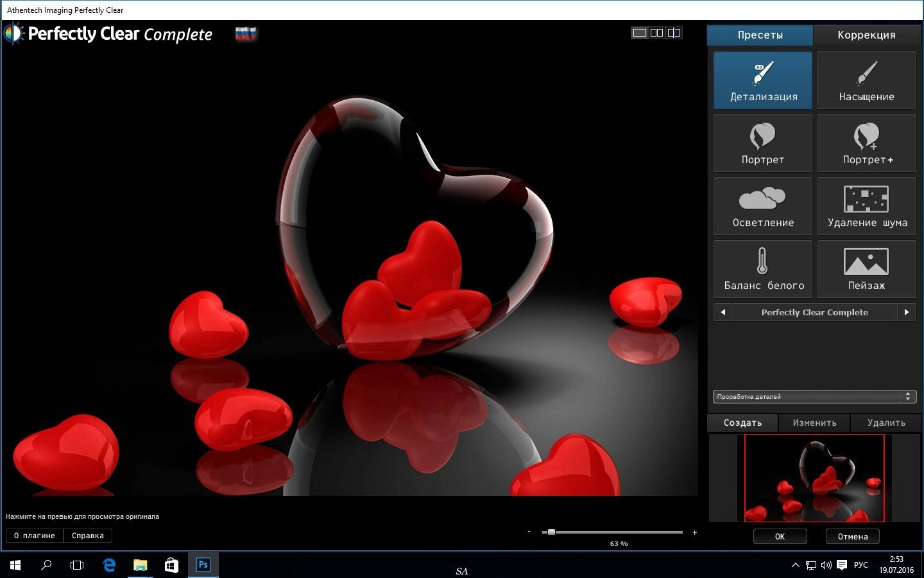Open the network tray icon
The image size is (924, 578).
(811, 565)
